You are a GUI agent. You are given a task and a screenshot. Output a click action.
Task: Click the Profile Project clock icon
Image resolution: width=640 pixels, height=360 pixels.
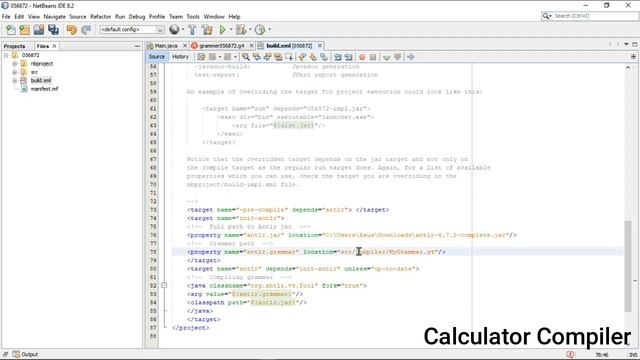pos(260,29)
